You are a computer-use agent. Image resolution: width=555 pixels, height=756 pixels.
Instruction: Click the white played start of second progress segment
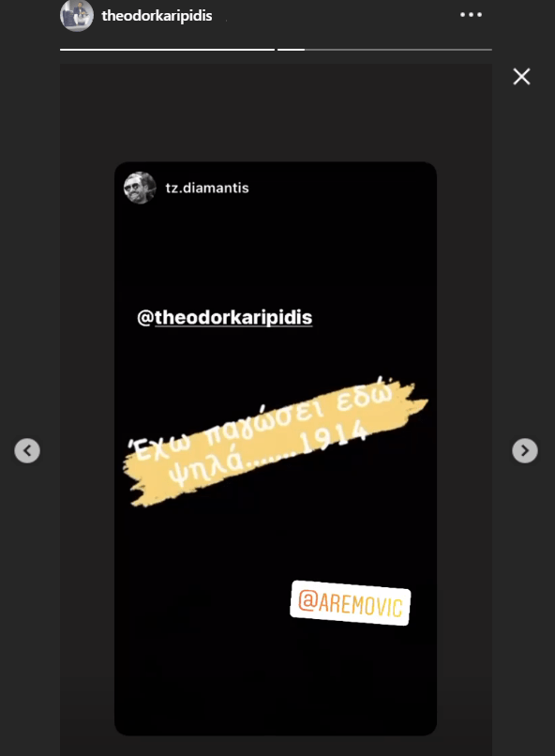[291, 49]
